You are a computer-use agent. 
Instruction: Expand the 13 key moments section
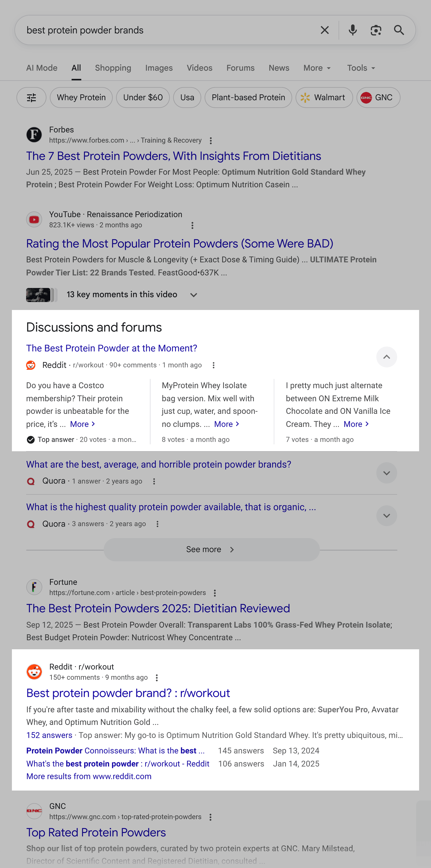click(193, 295)
